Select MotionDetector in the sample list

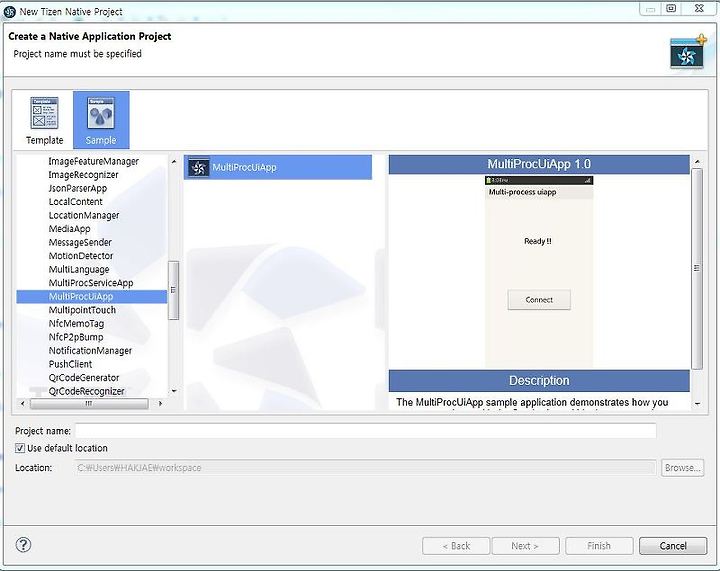(81, 256)
